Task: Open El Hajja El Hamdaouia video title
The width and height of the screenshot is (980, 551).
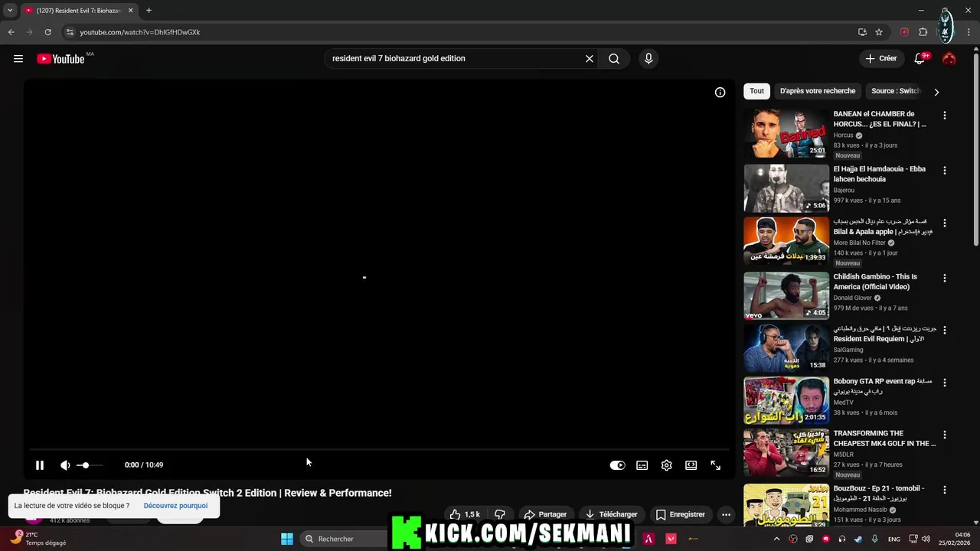Action: point(880,174)
